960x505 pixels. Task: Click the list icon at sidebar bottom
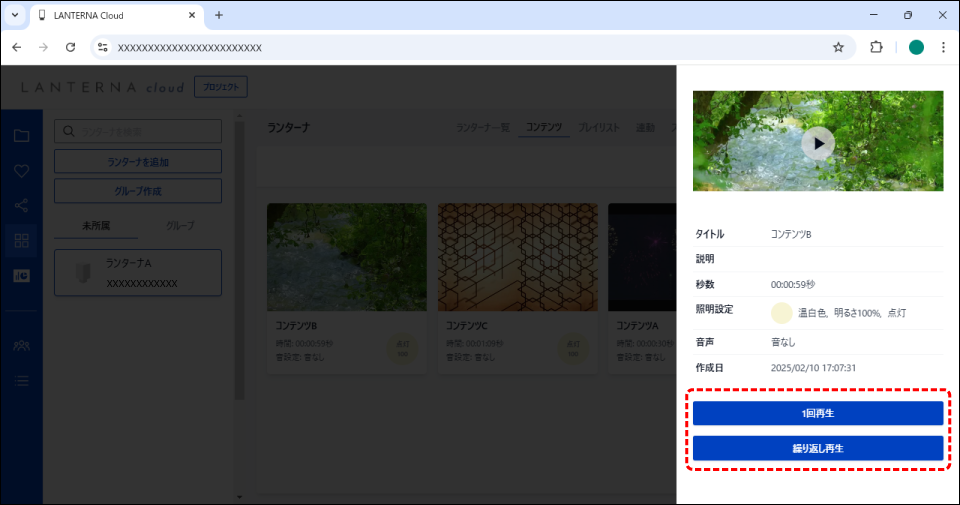point(21,380)
